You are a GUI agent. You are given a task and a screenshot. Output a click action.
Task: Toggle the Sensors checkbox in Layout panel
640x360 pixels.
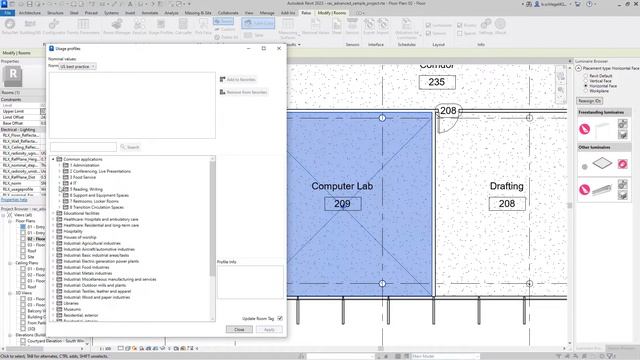(428, 33)
